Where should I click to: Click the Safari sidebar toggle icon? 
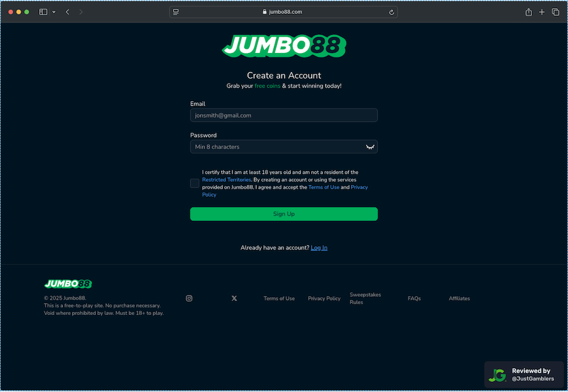tap(43, 12)
